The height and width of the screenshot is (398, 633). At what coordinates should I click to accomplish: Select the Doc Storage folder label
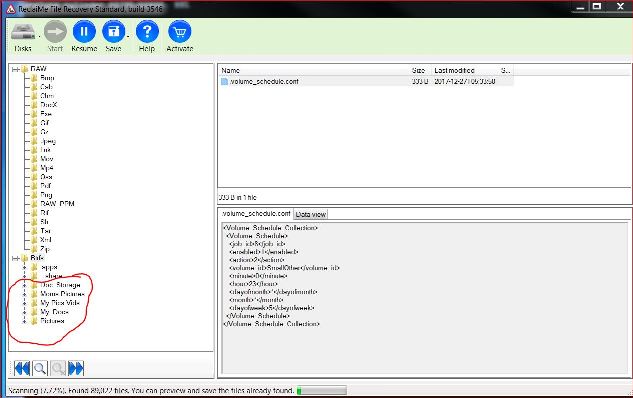pyautogui.click(x=60, y=285)
